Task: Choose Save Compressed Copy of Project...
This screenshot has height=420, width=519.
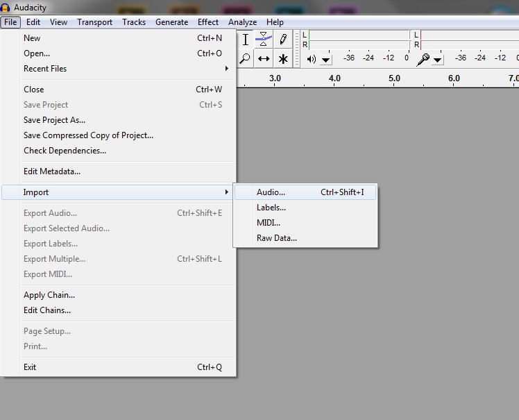Action: pyautogui.click(x=119, y=135)
